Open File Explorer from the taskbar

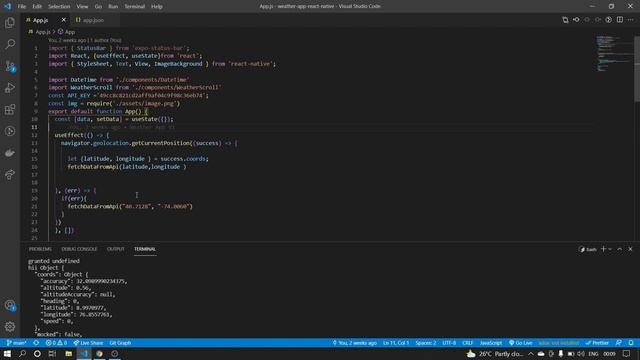tap(69, 353)
